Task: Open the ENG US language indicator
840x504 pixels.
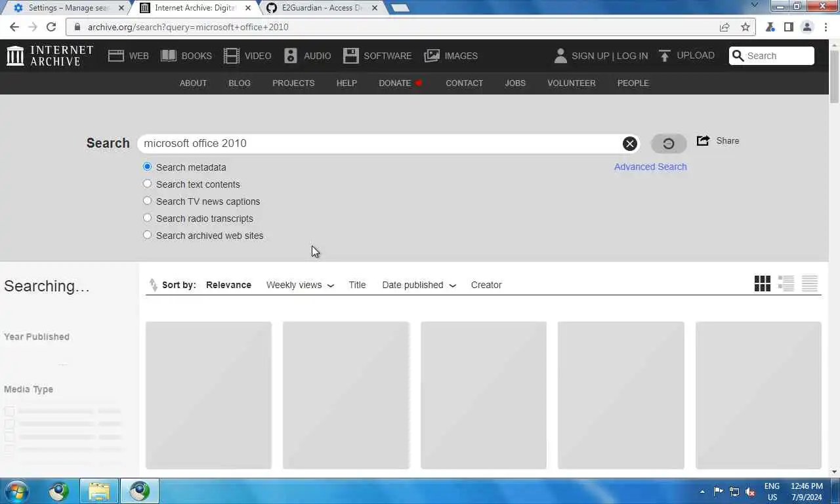Action: (772, 492)
